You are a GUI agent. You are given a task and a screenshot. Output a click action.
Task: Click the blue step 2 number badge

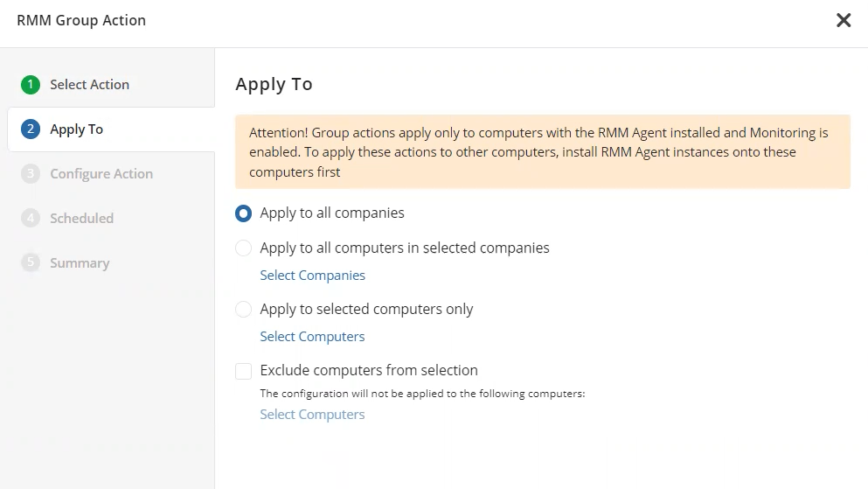31,129
